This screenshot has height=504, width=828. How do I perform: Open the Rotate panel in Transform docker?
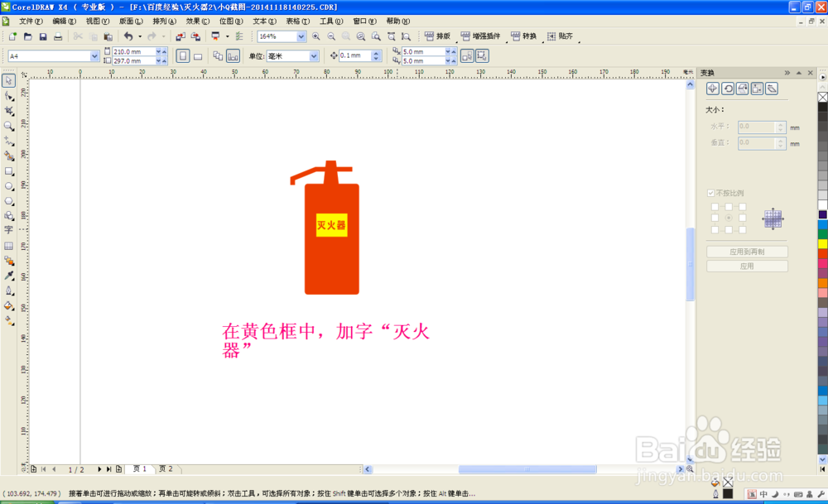(728, 89)
